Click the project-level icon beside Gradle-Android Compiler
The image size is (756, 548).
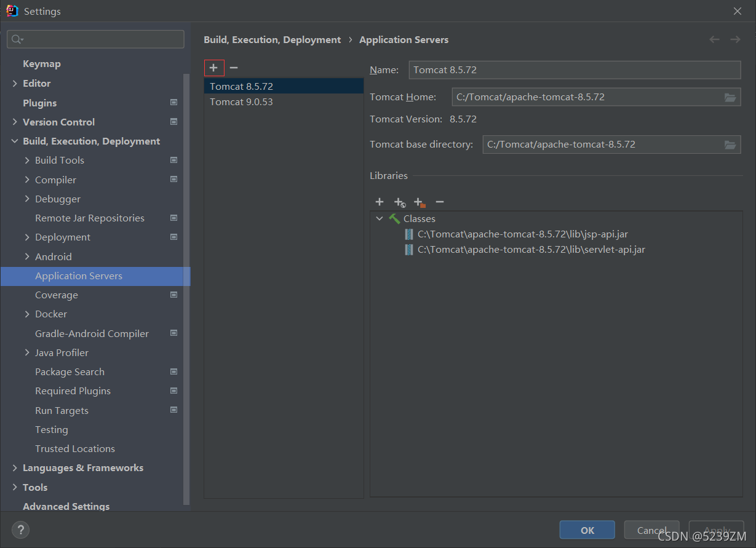pos(174,333)
